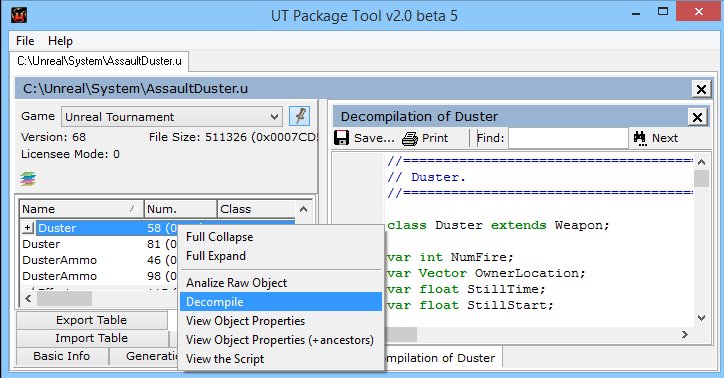Viewport: 724px width, 378px height.
Task: Click the Import Table button
Action: point(91,338)
